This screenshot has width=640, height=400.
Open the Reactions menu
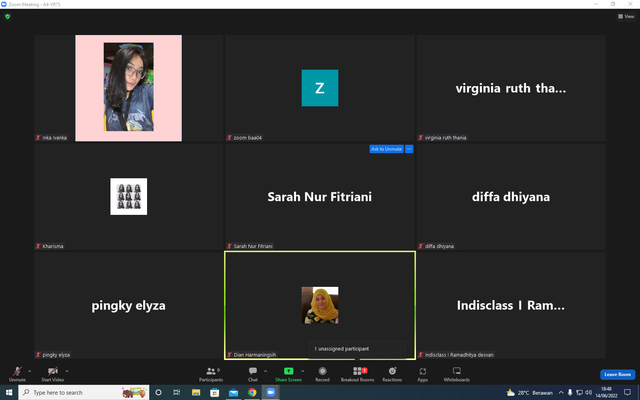392,373
